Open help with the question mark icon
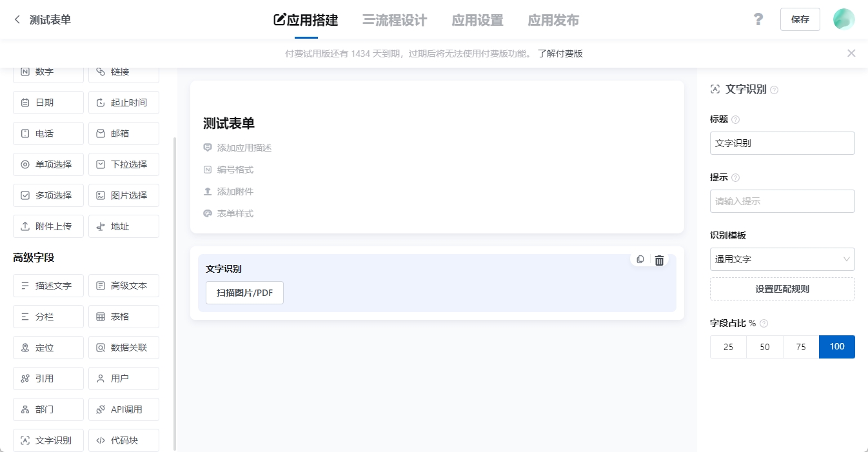Viewport: 868px width, 452px height. tap(758, 19)
